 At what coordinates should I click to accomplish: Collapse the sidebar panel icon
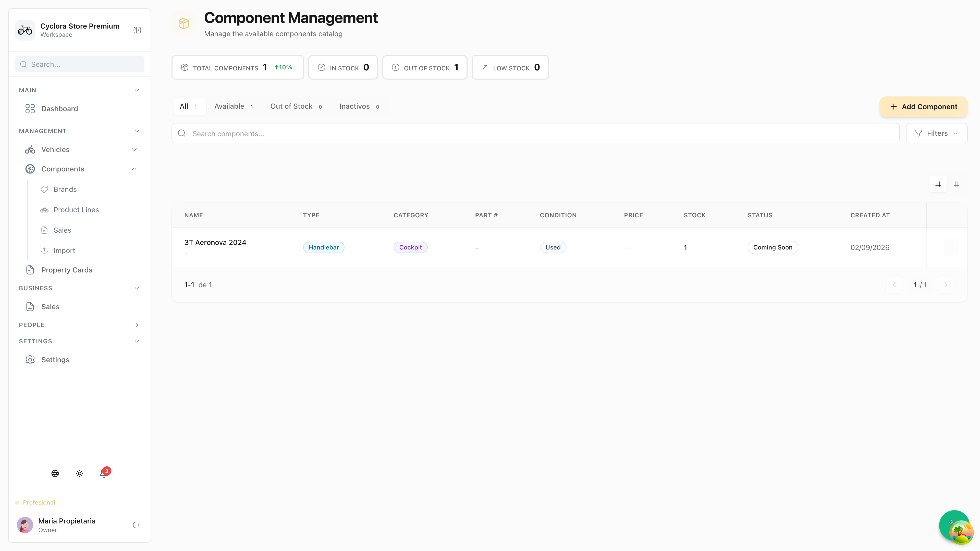tap(137, 30)
